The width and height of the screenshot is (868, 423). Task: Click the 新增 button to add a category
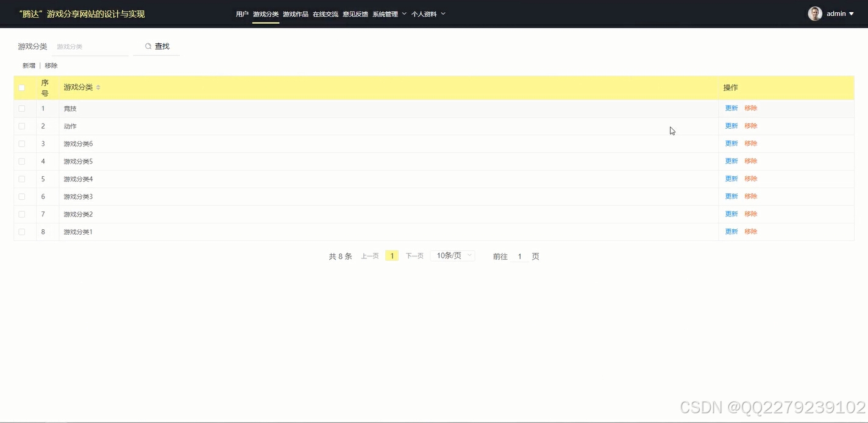coord(28,65)
